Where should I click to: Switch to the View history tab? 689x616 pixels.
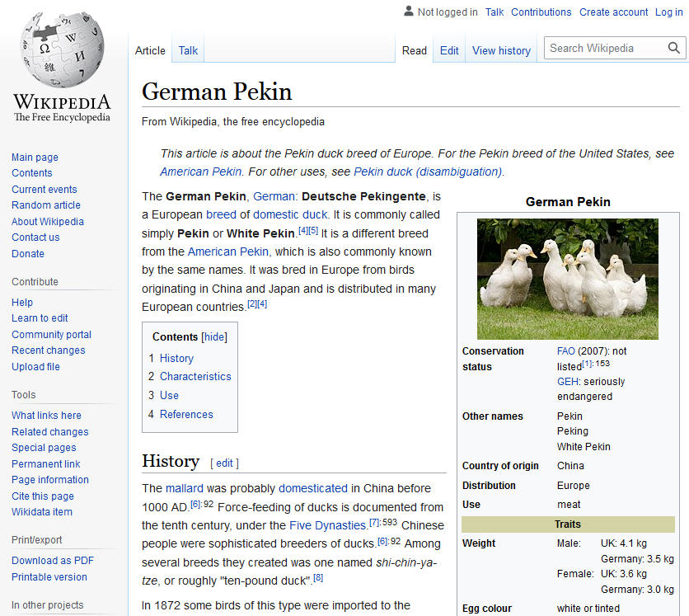tap(501, 50)
